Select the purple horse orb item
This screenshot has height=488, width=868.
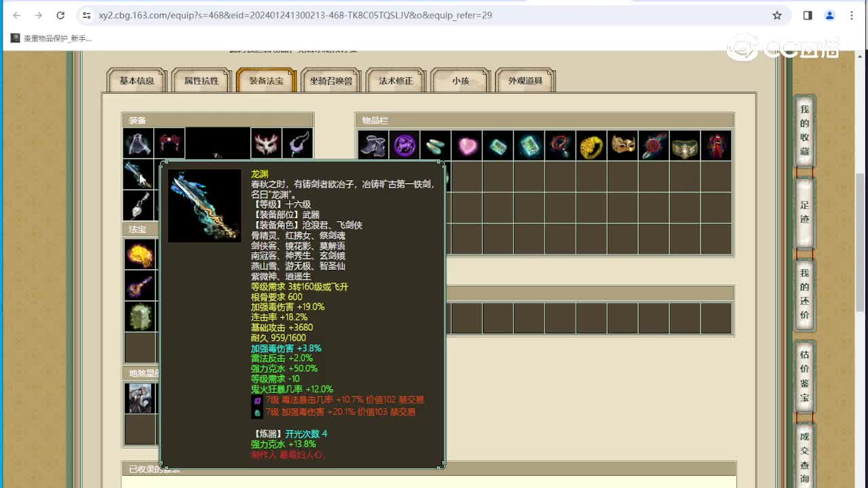click(x=404, y=145)
